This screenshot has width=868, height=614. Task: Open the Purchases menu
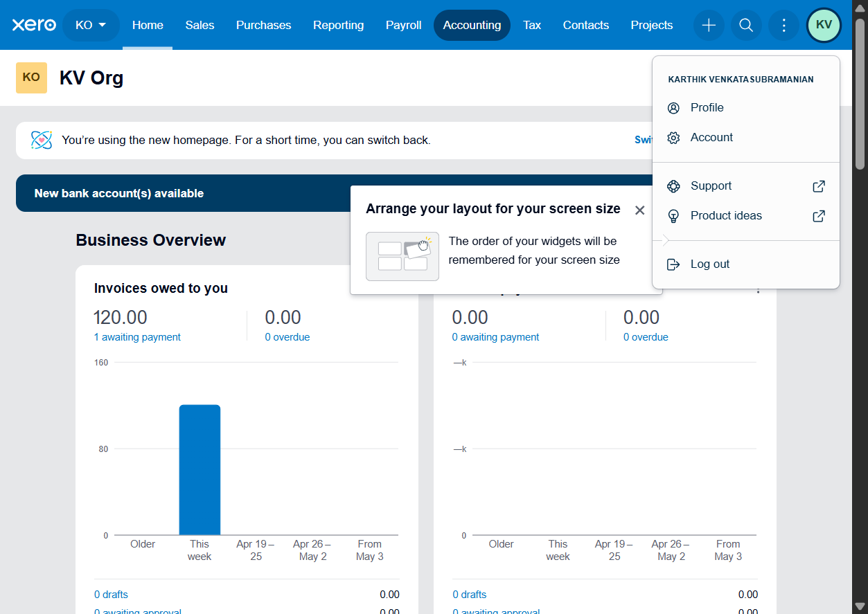click(x=264, y=25)
